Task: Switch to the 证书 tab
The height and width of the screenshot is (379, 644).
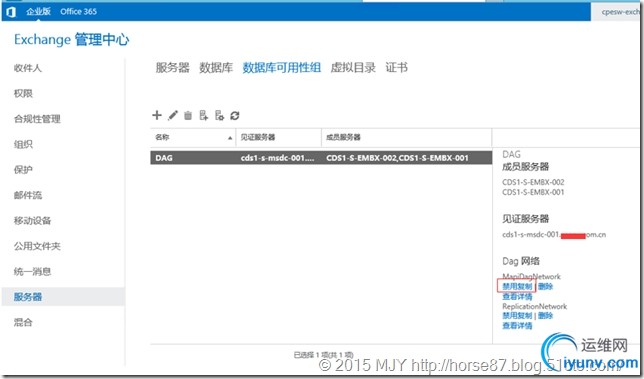Action: (x=396, y=68)
